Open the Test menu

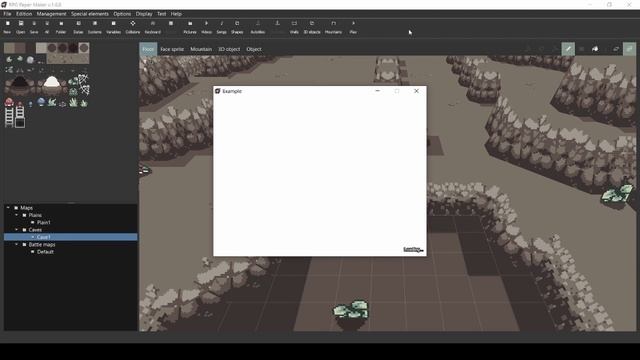pos(162,14)
